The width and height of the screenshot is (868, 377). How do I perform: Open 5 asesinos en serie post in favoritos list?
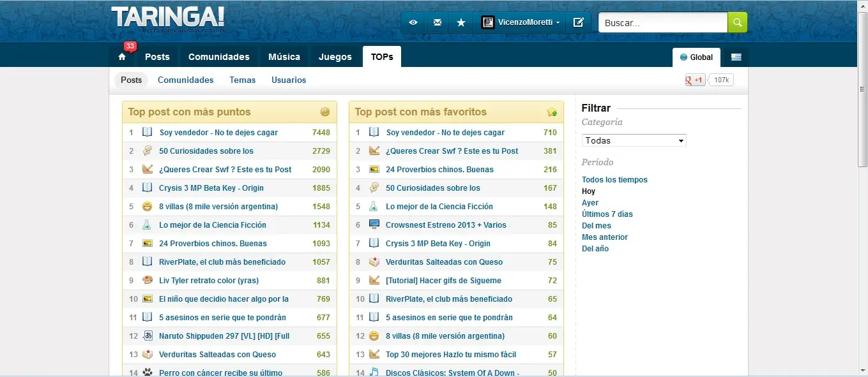tap(449, 317)
